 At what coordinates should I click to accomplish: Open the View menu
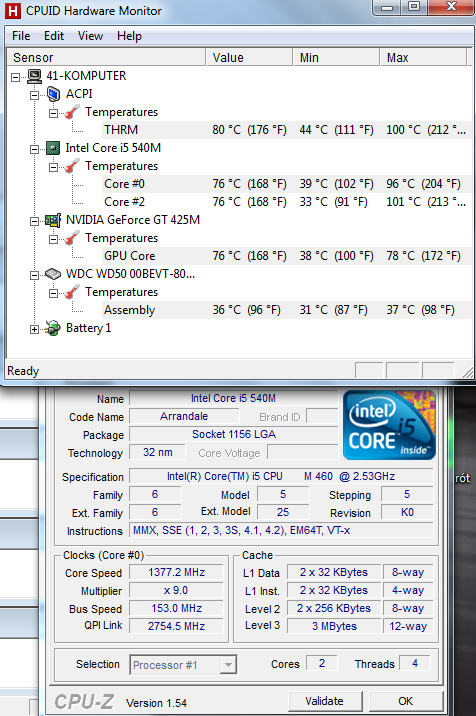tap(90, 36)
